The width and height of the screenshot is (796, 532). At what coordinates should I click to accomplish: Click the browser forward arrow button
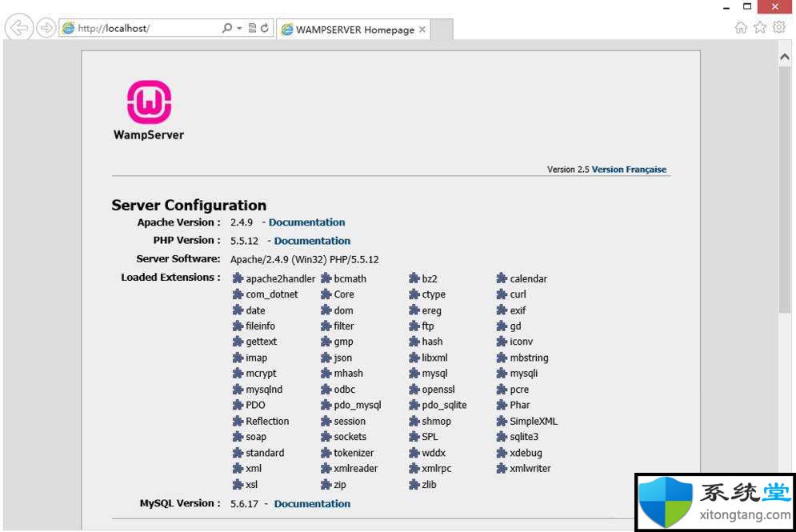pos(46,28)
